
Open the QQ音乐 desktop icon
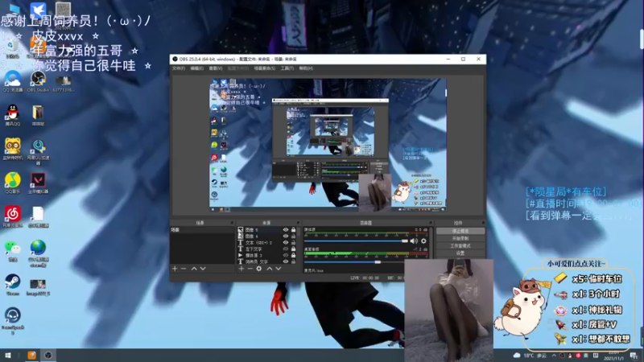[12, 183]
